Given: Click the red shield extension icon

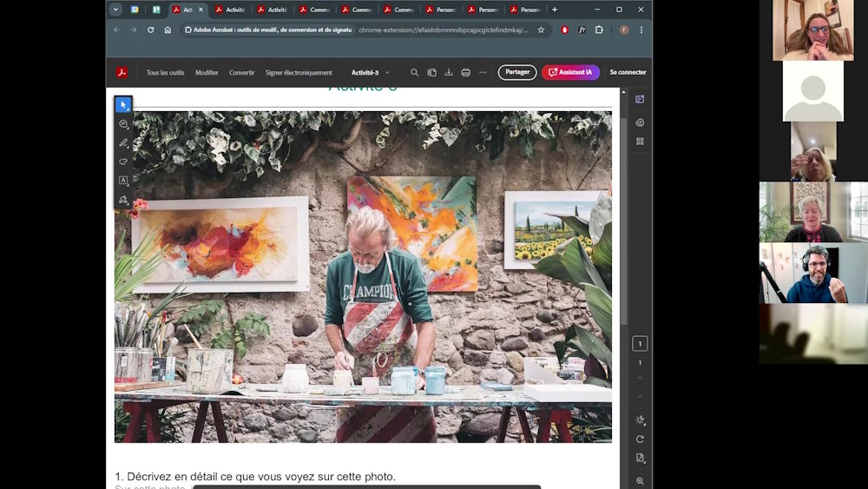Looking at the screenshot, I should (565, 30).
